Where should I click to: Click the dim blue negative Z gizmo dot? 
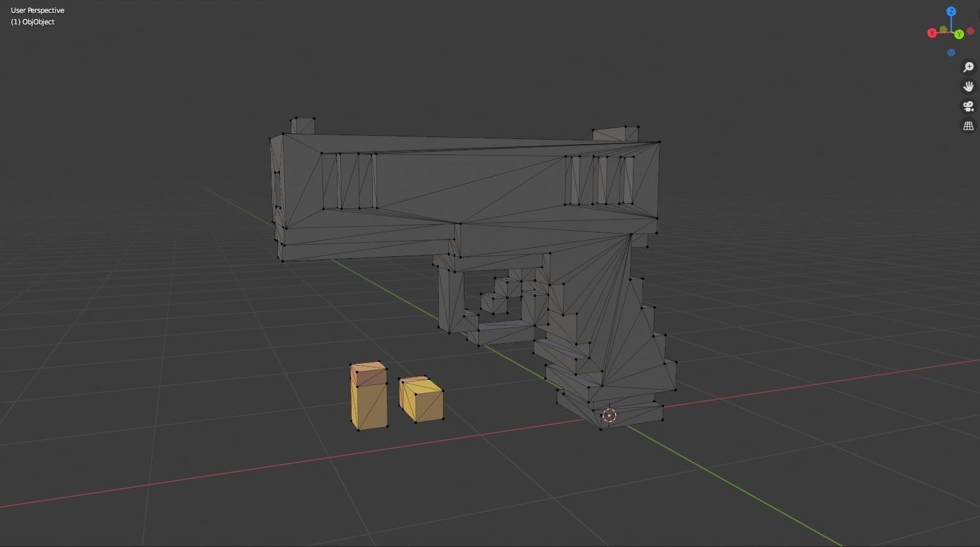click(951, 53)
